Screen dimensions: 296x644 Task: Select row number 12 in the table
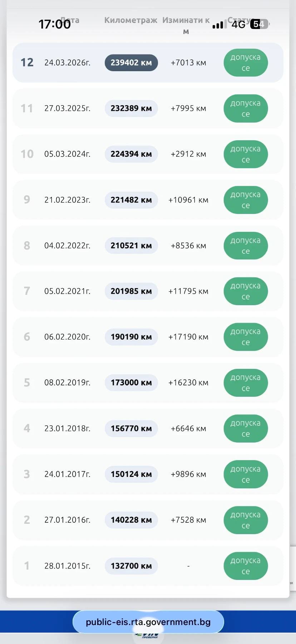tap(27, 63)
